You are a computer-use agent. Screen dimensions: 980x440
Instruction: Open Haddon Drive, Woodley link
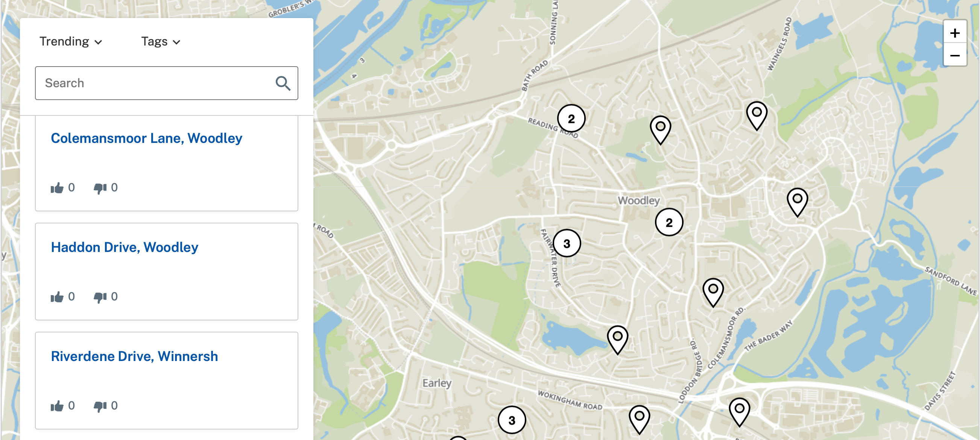[125, 247]
